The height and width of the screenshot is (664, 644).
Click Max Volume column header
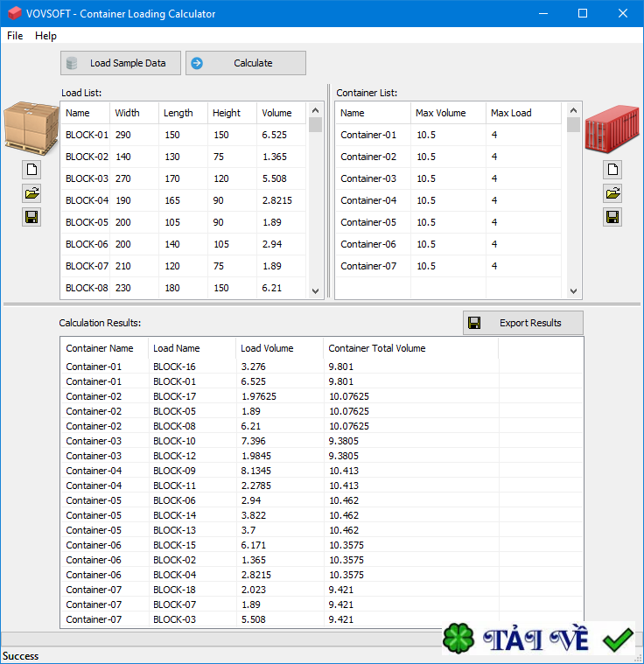[x=448, y=113]
